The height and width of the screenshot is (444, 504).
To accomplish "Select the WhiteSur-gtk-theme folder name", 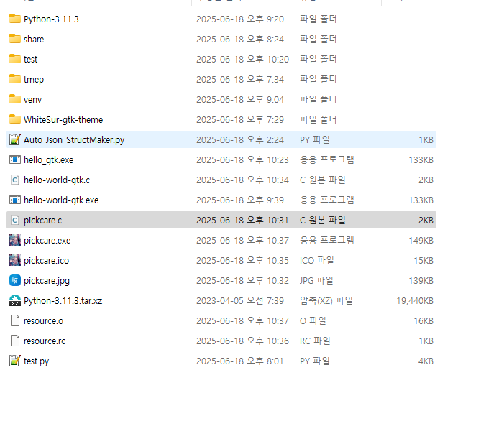I will [63, 119].
